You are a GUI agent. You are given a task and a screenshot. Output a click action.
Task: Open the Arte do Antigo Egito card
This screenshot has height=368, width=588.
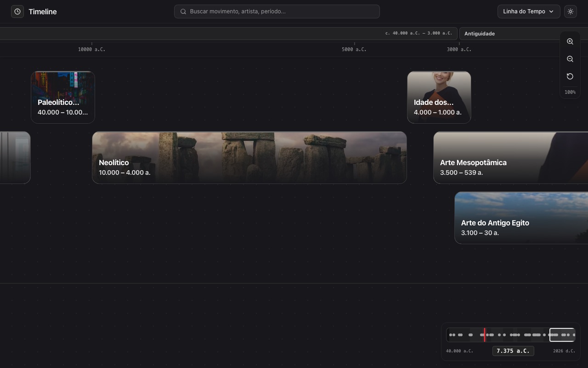(x=521, y=218)
